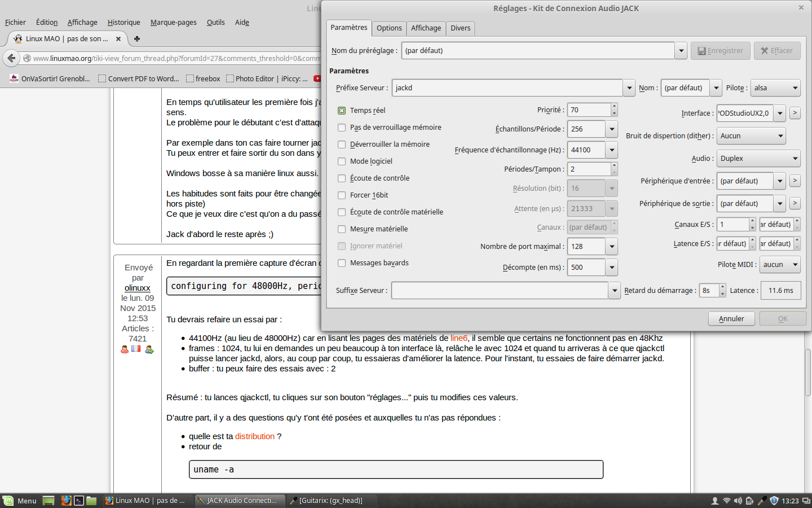Click the show desktop icon in taskbar
The image size is (812, 508).
[48, 501]
